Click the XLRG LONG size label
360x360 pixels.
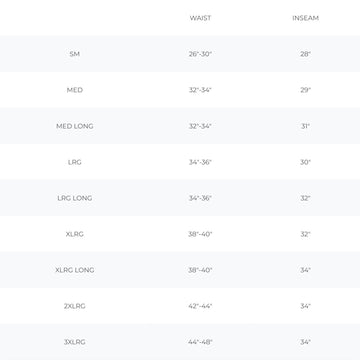[75, 270]
